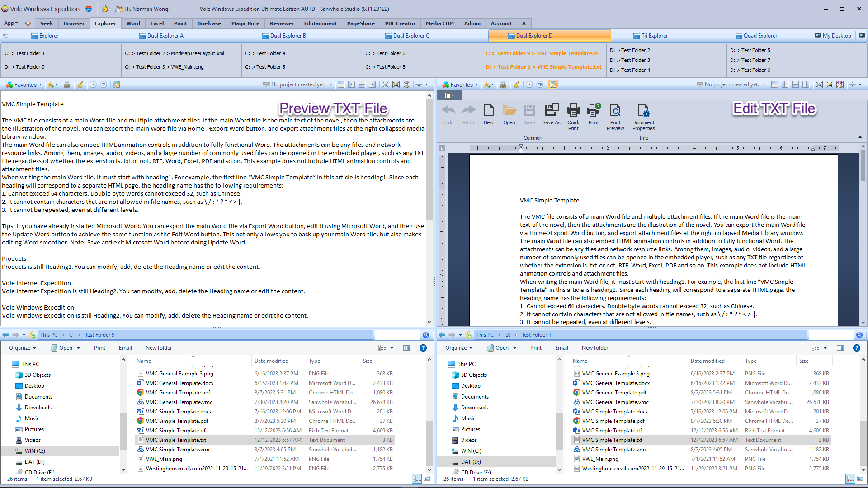Switch to the Word tab
This screenshot has width=868, height=488.
tap(133, 23)
